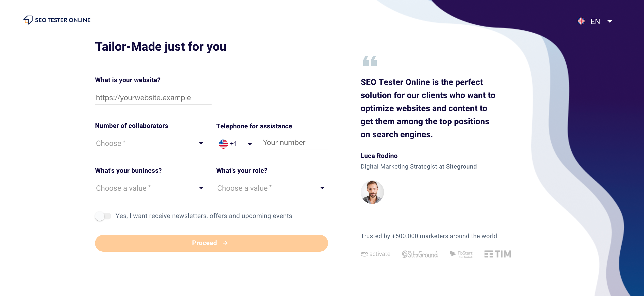Click the UK flag language icon
644x296 pixels.
[581, 21]
